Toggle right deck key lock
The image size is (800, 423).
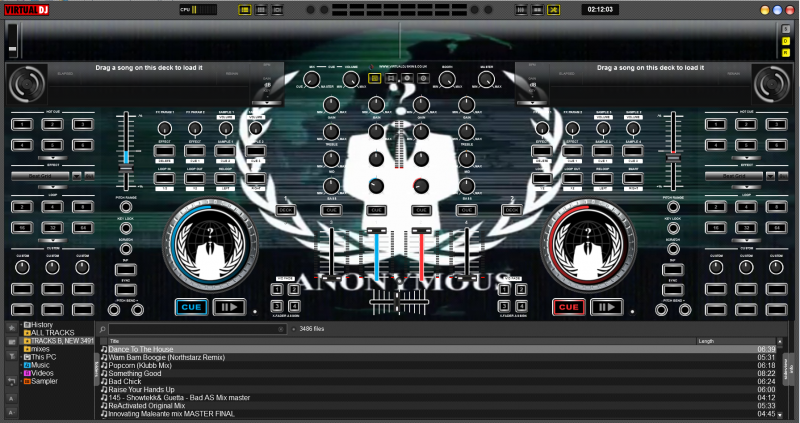point(673,228)
